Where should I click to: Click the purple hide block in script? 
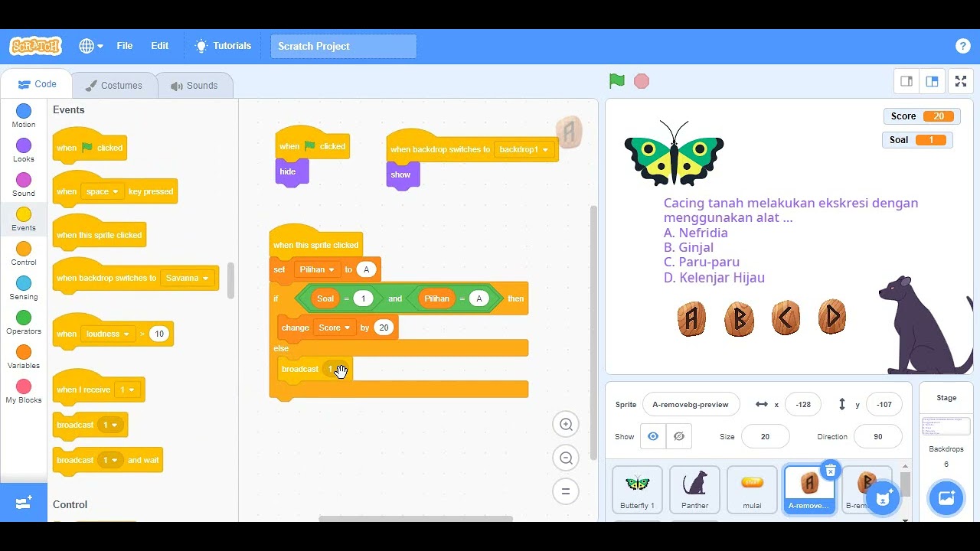292,172
